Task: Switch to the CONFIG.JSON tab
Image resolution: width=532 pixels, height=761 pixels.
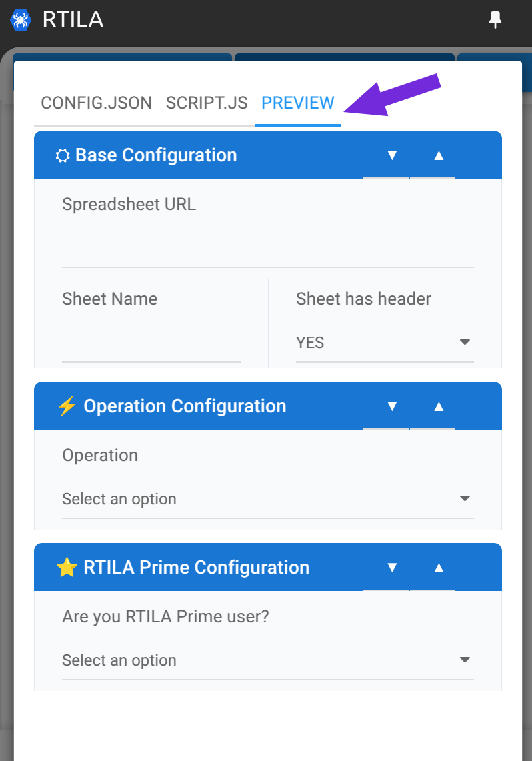Action: click(96, 103)
